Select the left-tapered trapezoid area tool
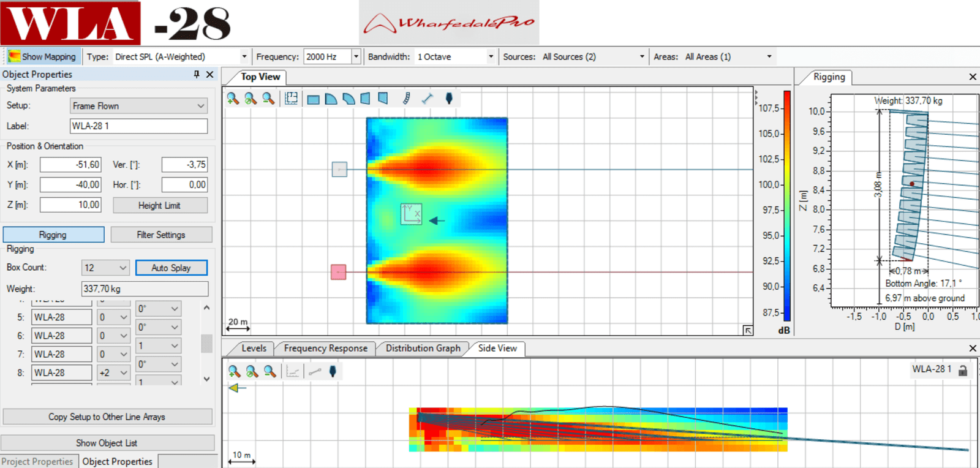The image size is (980, 468). point(366,99)
